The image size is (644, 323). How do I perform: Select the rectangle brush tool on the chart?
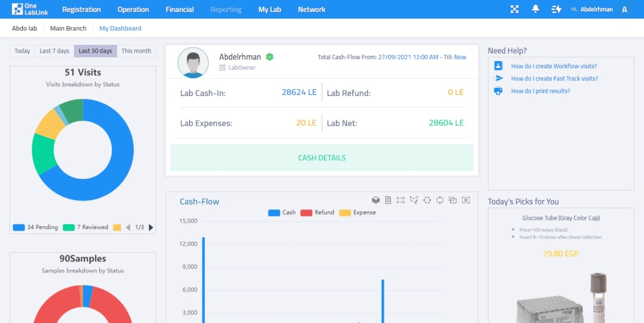401,200
